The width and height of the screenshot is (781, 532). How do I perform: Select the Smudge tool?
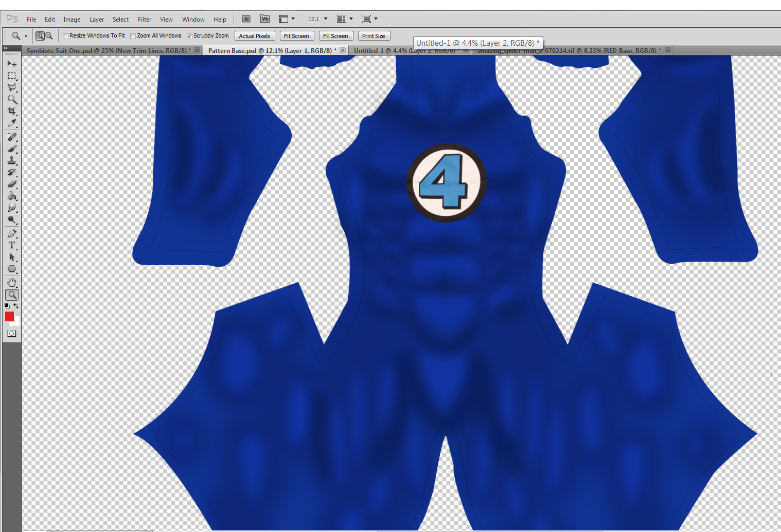pos(12,208)
